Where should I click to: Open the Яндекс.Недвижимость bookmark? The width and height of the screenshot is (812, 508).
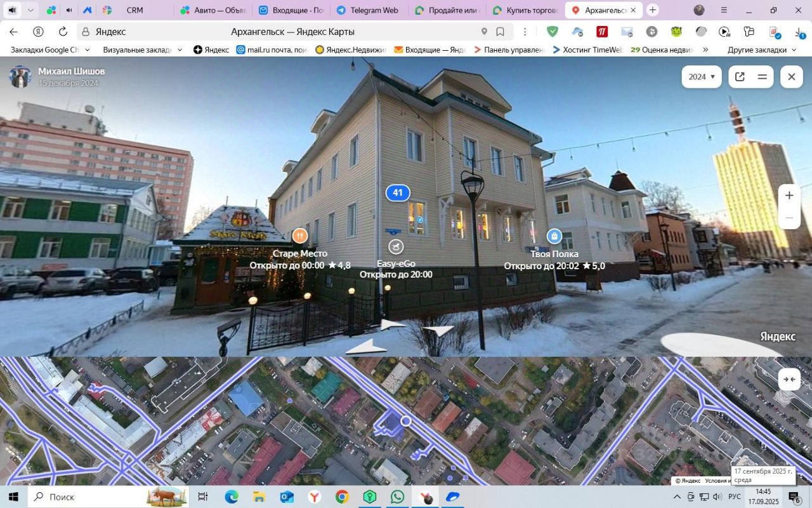[x=350, y=50]
